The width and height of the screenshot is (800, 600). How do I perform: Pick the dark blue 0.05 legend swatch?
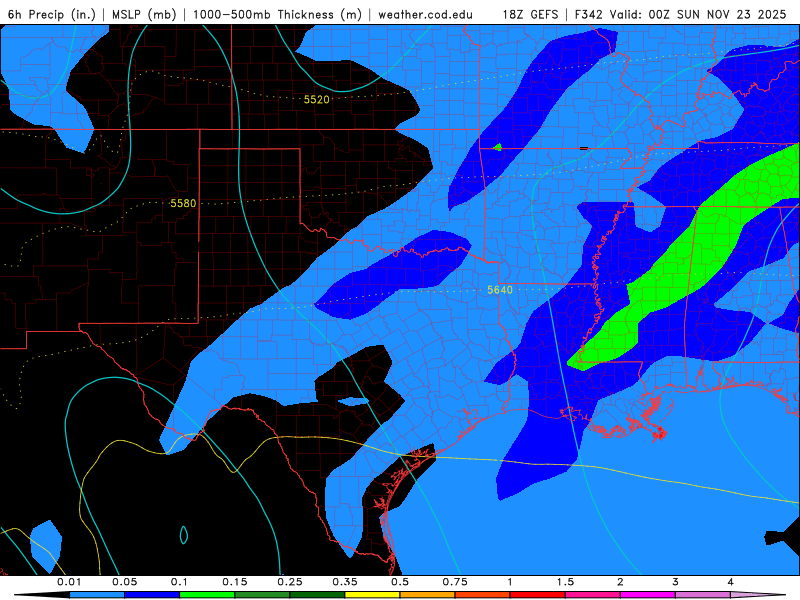click(x=152, y=595)
